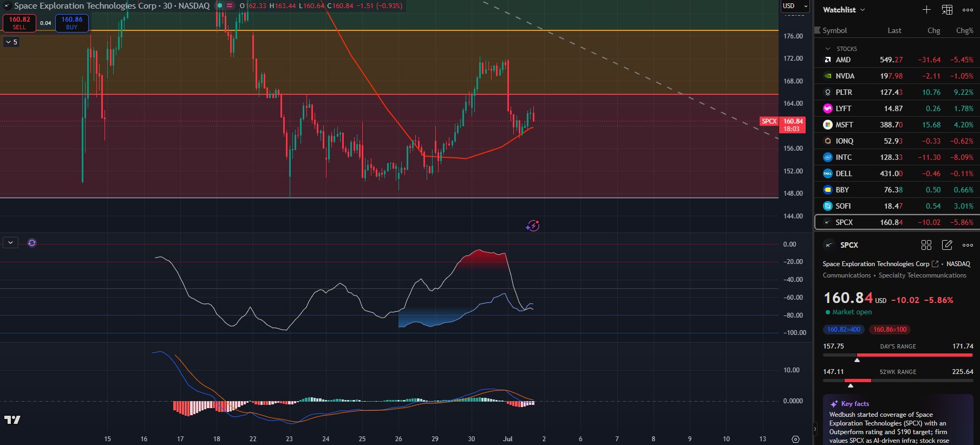Open the SPCX details widget layout grid
The height and width of the screenshot is (445, 980).
[926, 245]
